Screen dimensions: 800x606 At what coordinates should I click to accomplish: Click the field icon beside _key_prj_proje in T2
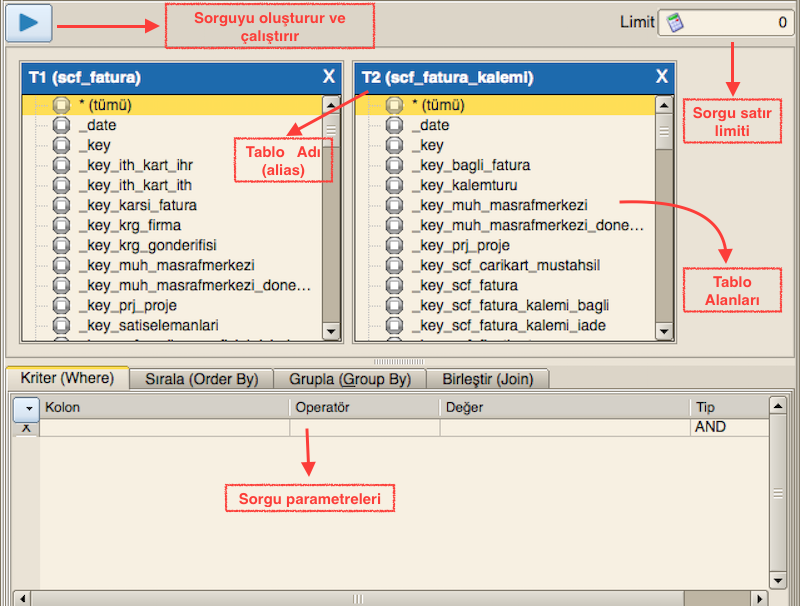pyautogui.click(x=394, y=245)
